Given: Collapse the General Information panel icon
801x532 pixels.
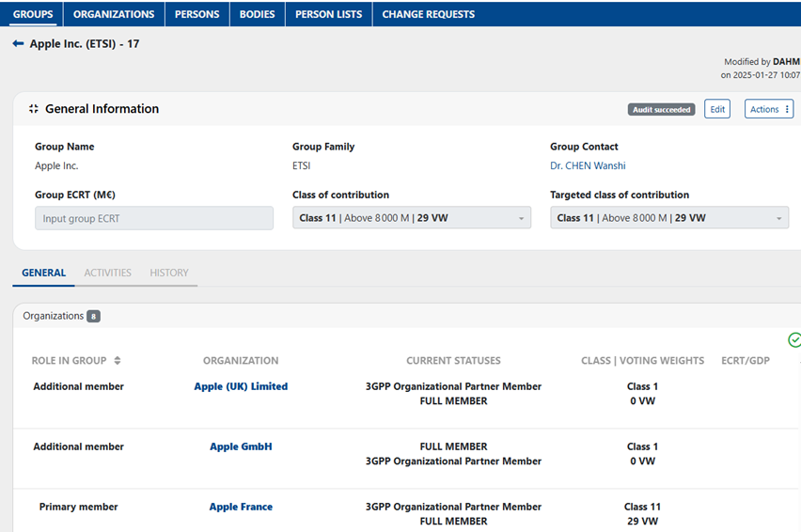Looking at the screenshot, I should point(34,109).
